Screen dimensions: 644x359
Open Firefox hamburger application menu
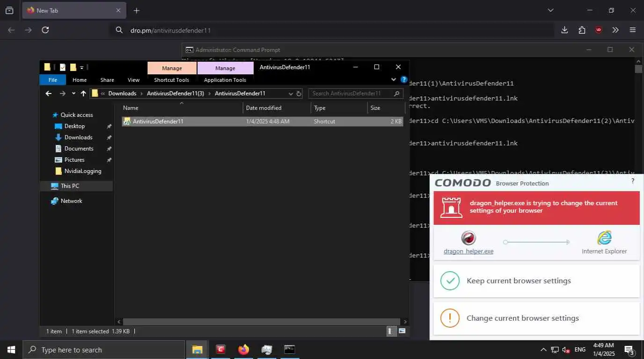[x=633, y=30]
